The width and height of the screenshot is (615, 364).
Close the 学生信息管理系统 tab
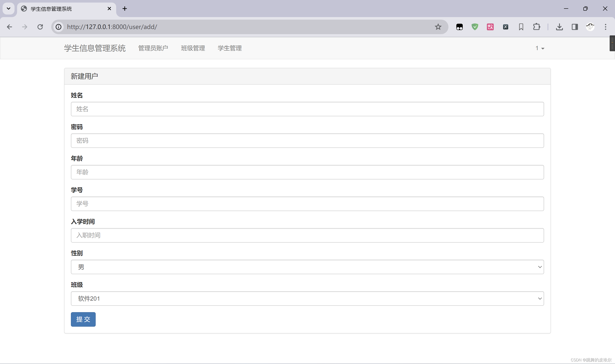(x=110, y=9)
